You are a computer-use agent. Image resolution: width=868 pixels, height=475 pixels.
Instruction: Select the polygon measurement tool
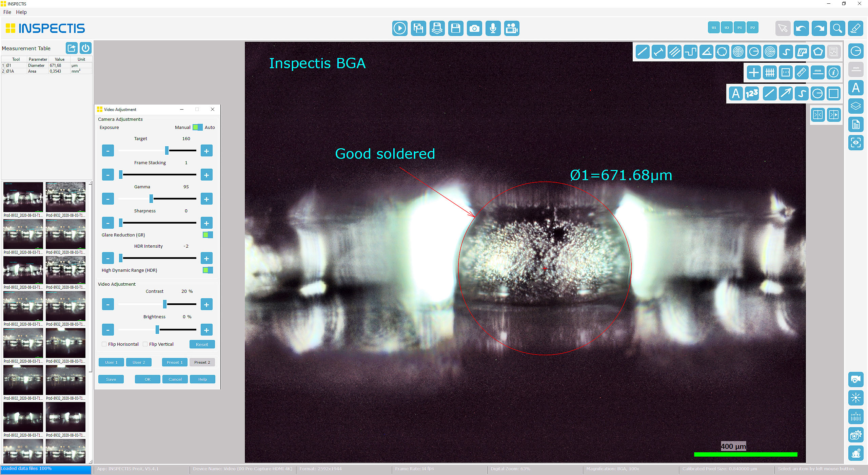tap(817, 52)
